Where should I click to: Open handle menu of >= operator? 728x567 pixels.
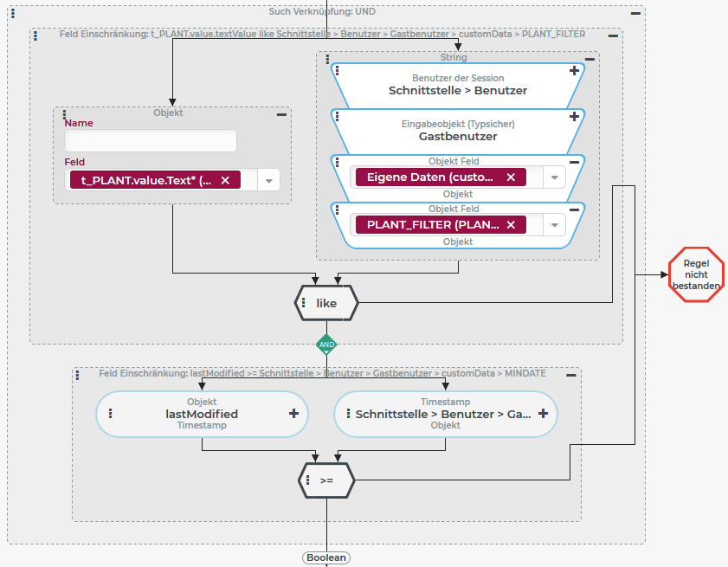pyautogui.click(x=307, y=480)
